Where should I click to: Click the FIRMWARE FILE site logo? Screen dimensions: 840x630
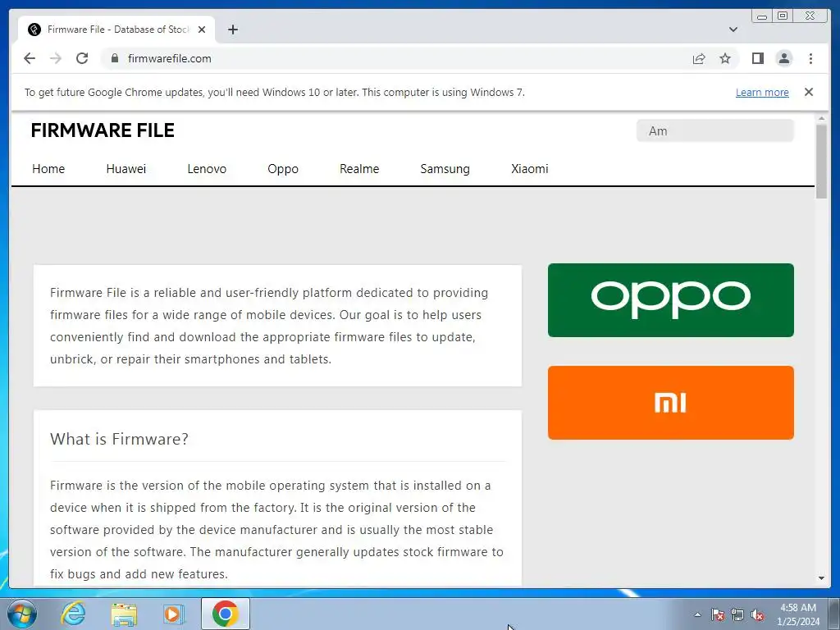103,130
